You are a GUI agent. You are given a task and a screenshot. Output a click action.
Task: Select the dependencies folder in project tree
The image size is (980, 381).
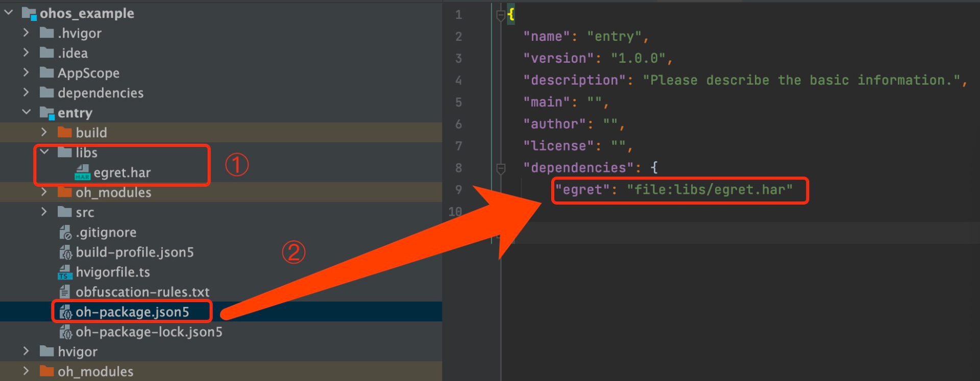click(100, 93)
